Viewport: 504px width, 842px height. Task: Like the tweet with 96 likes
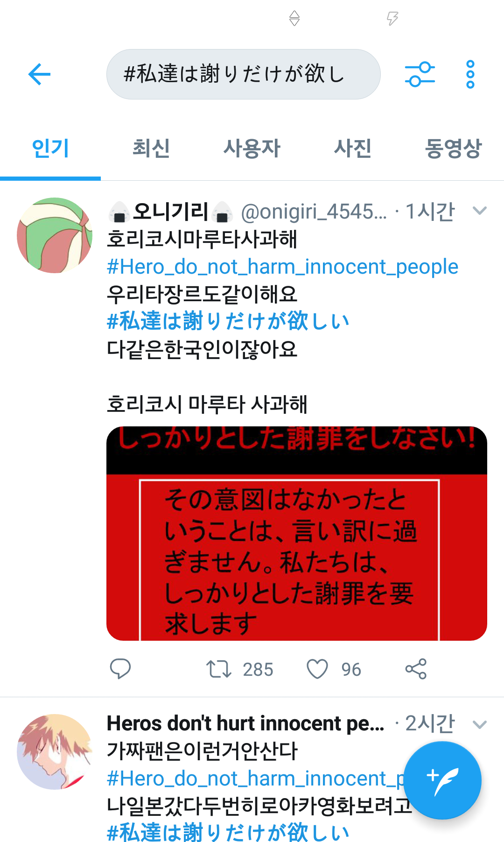317,669
